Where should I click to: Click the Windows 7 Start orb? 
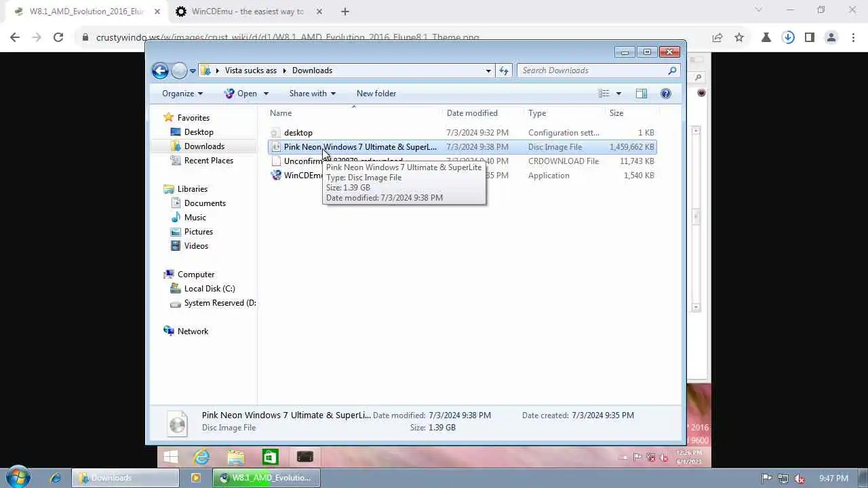pyautogui.click(x=17, y=477)
